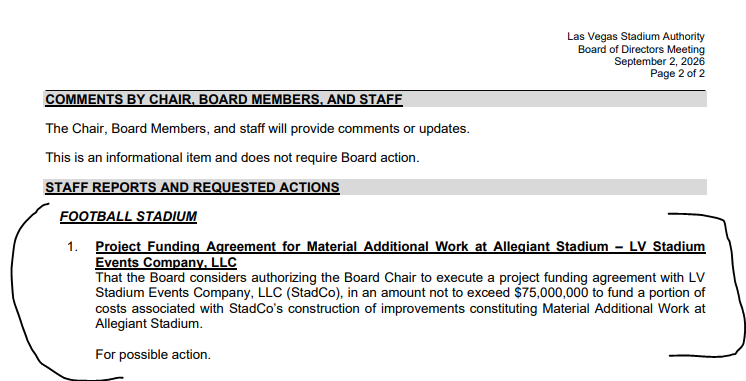Click the words 'Allegiant Stadium.' ending the paragraph
746x381 pixels.
click(149, 324)
